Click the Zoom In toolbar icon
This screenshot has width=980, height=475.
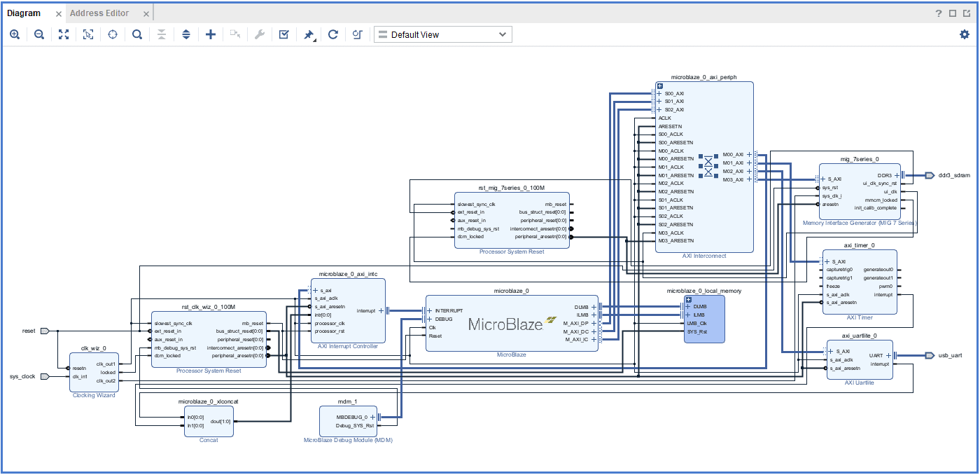coord(15,34)
